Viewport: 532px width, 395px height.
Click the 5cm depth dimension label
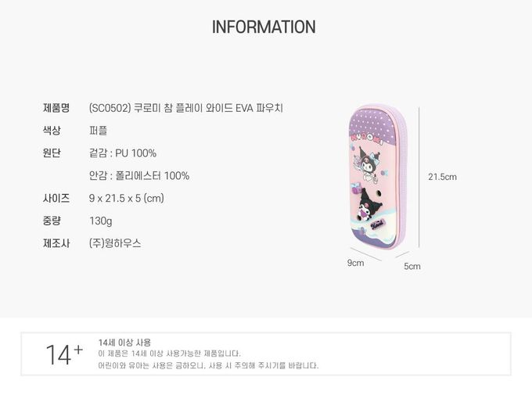[412, 266]
